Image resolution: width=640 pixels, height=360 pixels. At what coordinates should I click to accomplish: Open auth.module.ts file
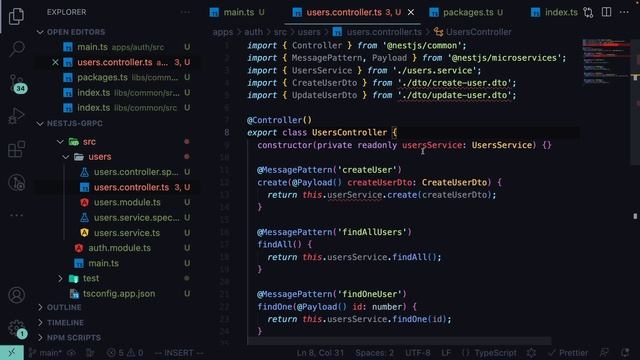click(119, 248)
